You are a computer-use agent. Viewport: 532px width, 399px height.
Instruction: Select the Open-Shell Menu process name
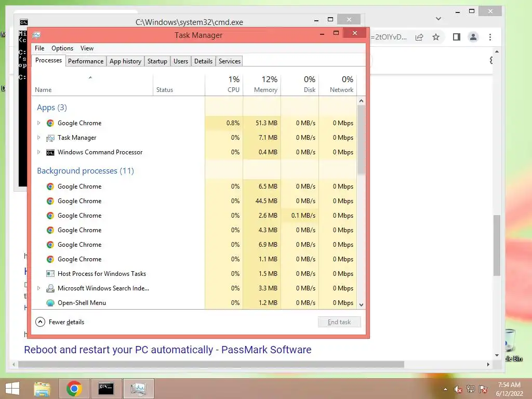tap(82, 303)
